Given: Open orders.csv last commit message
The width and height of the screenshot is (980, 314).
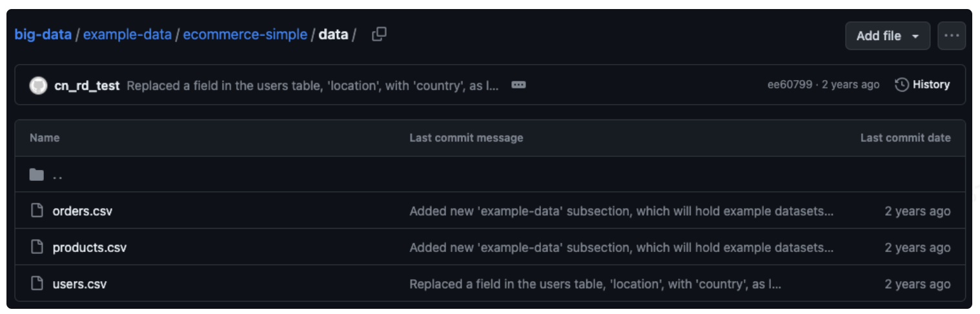Looking at the screenshot, I should 621,211.
